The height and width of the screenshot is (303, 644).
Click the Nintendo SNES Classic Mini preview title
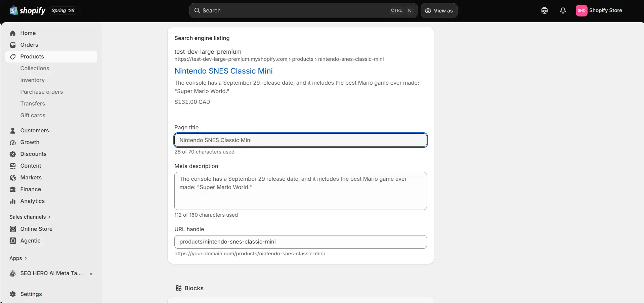(223, 71)
